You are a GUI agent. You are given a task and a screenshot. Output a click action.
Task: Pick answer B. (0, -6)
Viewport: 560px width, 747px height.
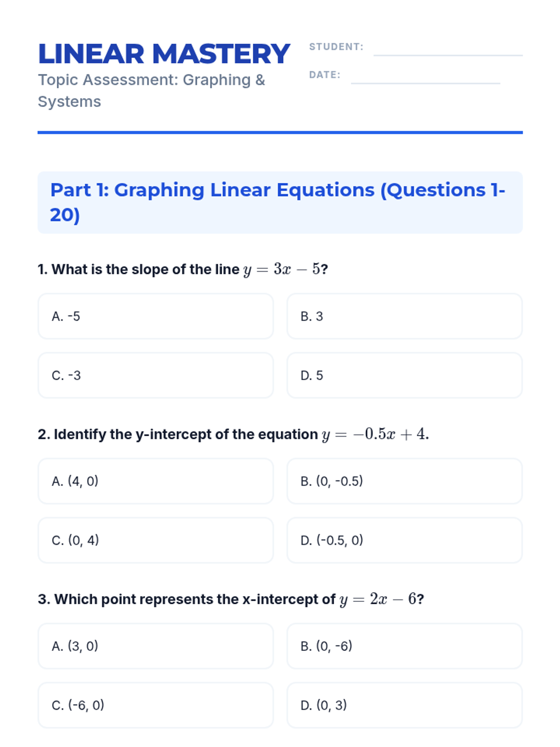tap(404, 646)
